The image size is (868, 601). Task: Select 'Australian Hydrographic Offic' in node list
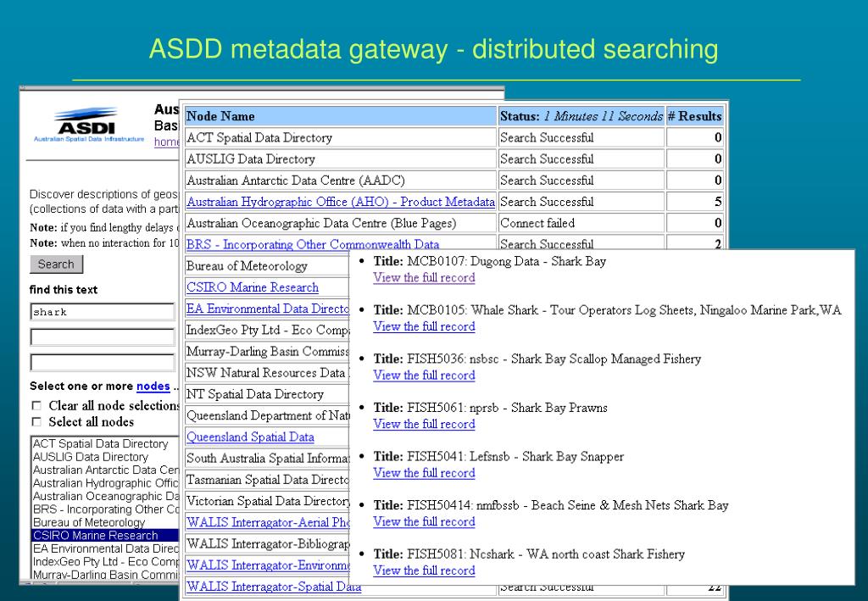tap(105, 483)
